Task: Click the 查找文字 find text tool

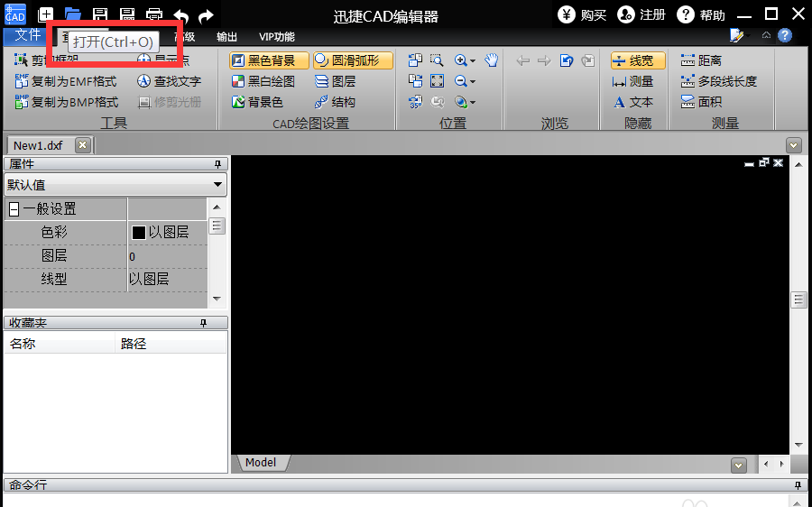Action: coord(169,81)
